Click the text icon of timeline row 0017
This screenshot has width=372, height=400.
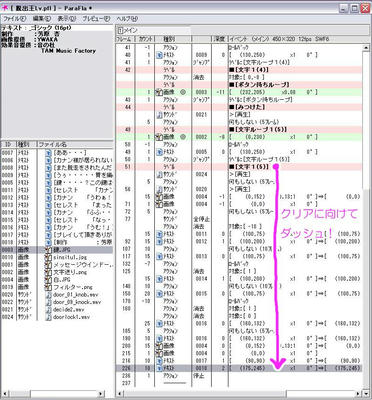coord(160,361)
